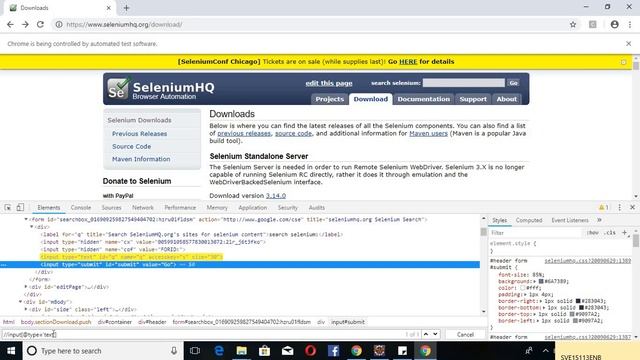This screenshot has height=360, width=640.
Task: Open Facebook app from taskbar
Action: (333, 351)
